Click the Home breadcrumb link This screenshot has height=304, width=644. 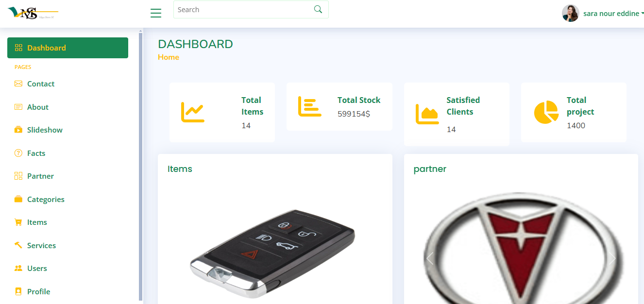[x=169, y=57]
